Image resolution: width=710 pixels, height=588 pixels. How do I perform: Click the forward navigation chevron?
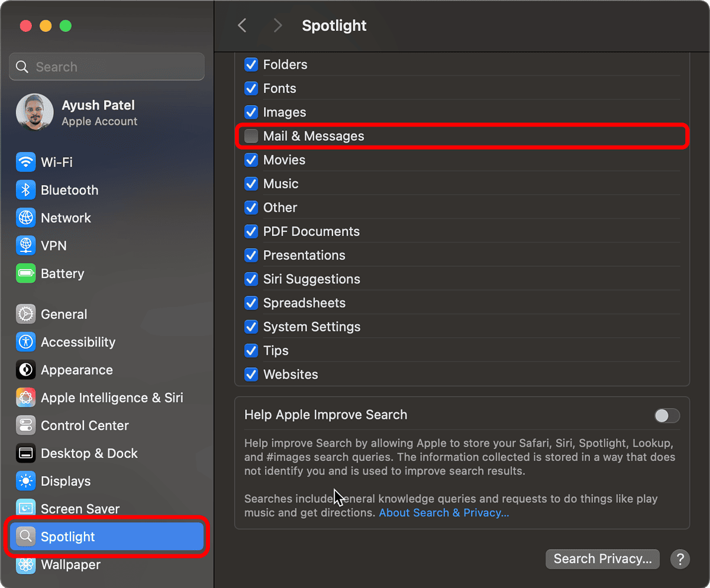pos(277,25)
